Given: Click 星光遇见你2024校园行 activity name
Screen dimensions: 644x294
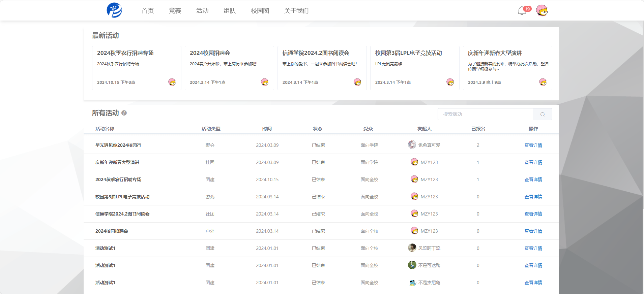Looking at the screenshot, I should [x=118, y=145].
